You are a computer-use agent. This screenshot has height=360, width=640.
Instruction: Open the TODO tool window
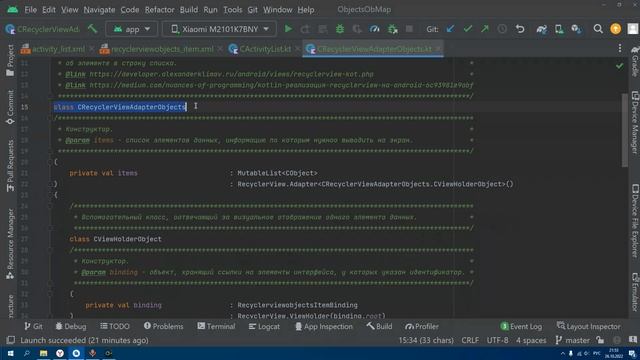point(115,326)
